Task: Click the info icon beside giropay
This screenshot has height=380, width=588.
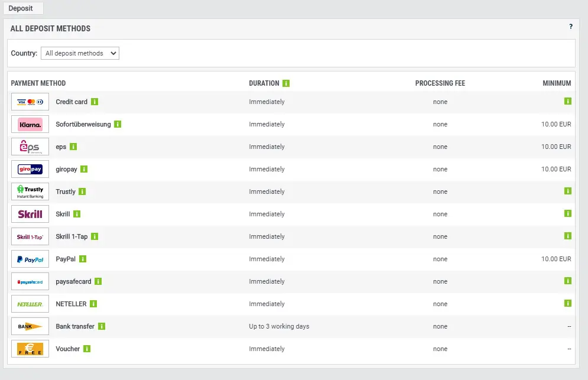Action: click(x=84, y=169)
